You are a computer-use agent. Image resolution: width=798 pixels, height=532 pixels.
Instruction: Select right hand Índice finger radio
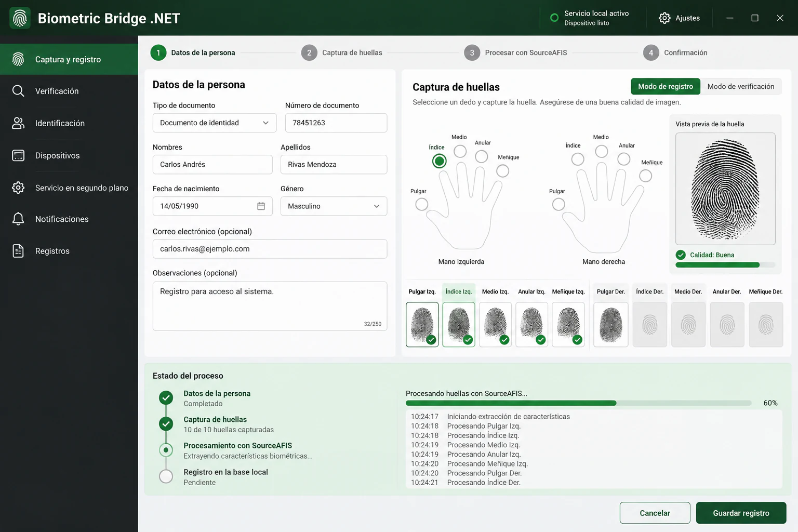pyautogui.click(x=578, y=159)
